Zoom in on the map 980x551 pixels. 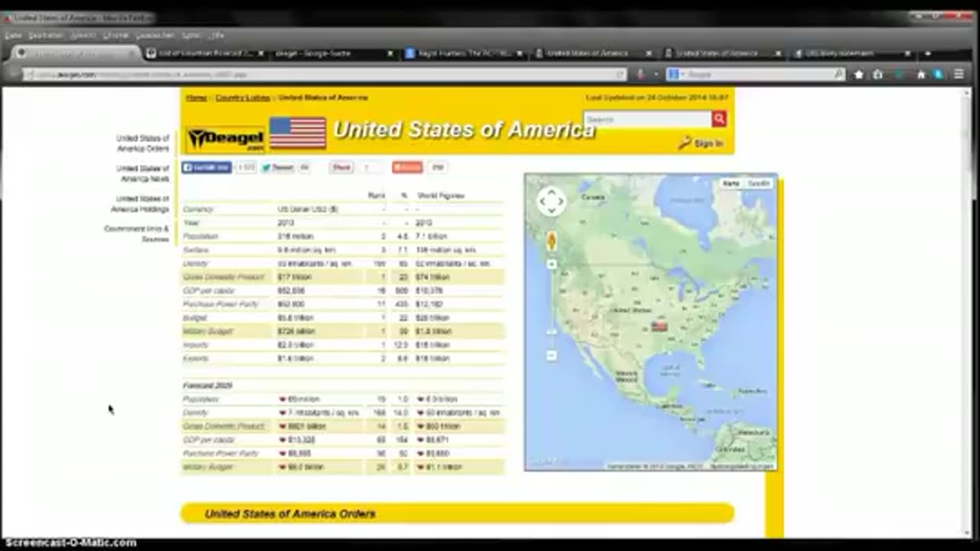point(551,264)
